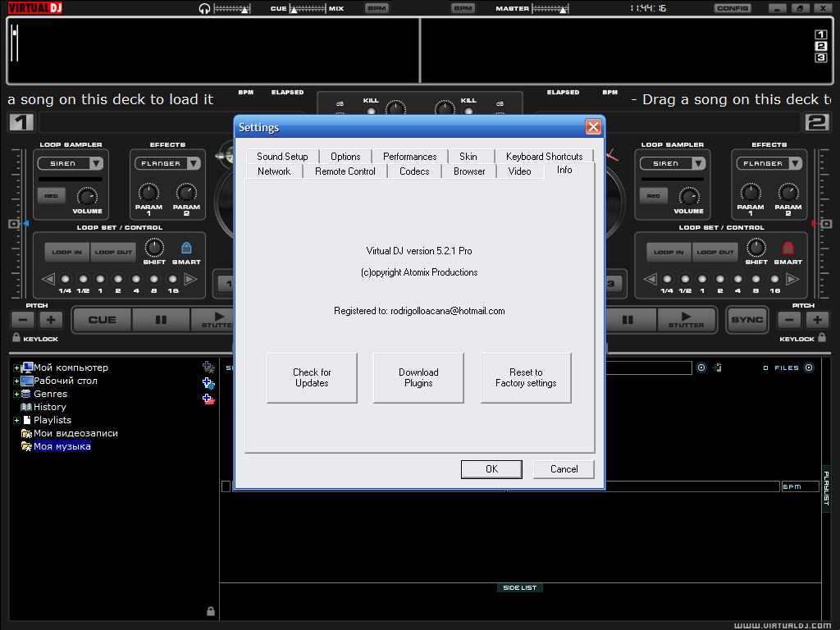Click the left deck LOOP OUT button
The height and width of the screenshot is (630, 840).
click(x=113, y=252)
